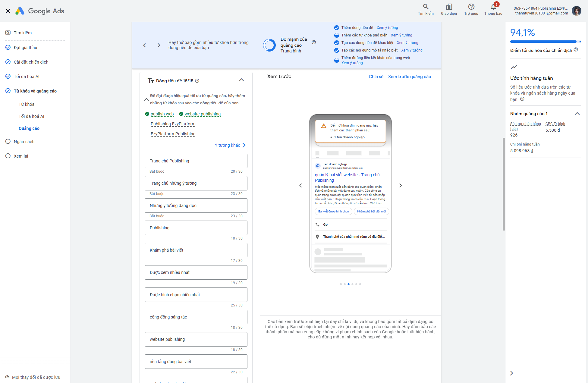Open the account profile avatar
Screen dimensions: 588x383
coord(577,11)
